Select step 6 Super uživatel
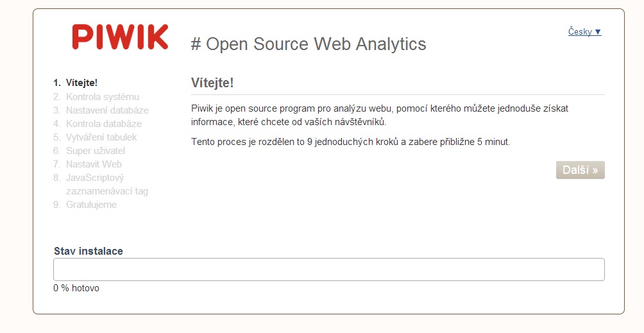The image size is (644, 333). pyautogui.click(x=89, y=151)
